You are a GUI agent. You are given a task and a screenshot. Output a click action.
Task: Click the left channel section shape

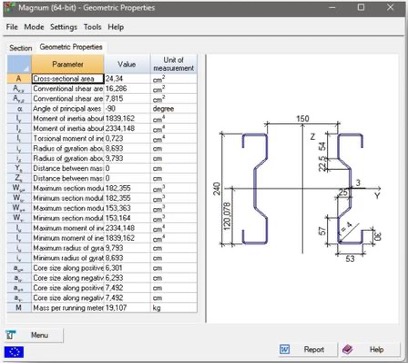(255, 189)
